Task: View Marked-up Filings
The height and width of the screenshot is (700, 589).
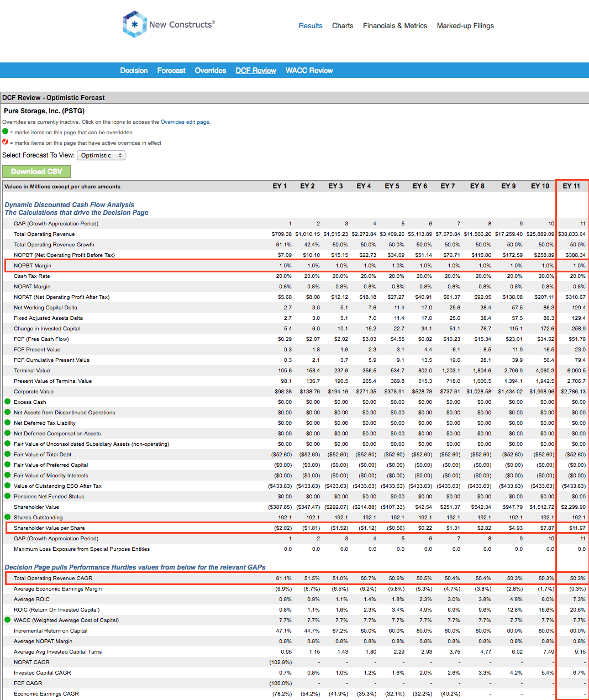Action: [x=465, y=25]
